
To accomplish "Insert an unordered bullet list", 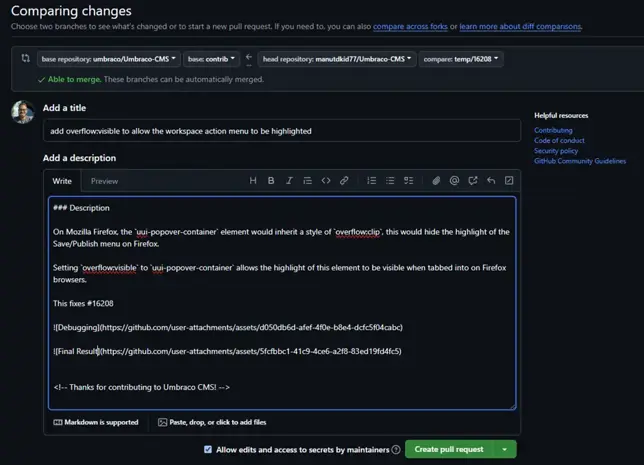I will (x=390, y=181).
